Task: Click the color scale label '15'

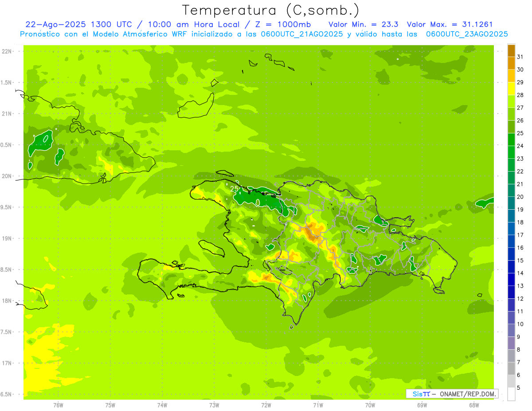Action: point(520,260)
